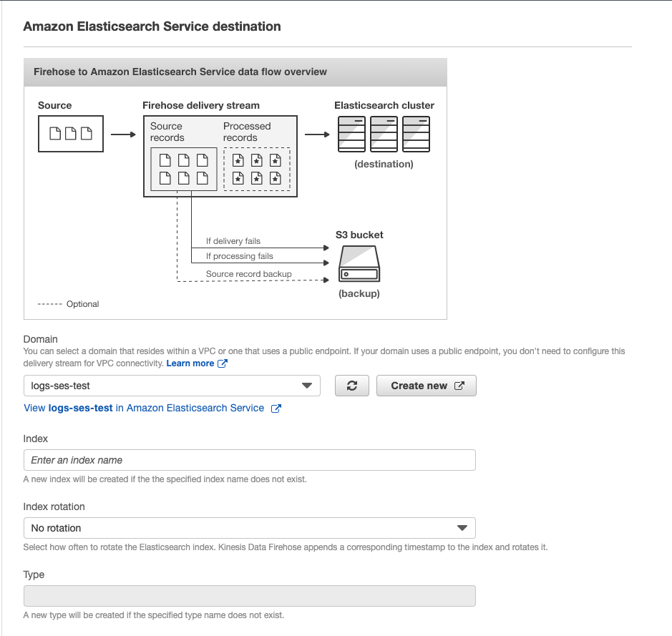672x636 pixels.
Task: Click the Source documents box in the diagram
Action: [71, 134]
